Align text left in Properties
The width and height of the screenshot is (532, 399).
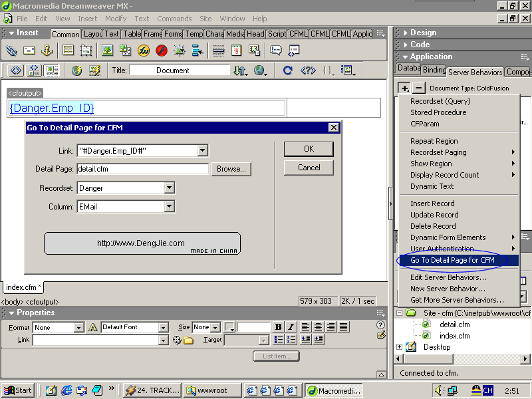(x=305, y=327)
